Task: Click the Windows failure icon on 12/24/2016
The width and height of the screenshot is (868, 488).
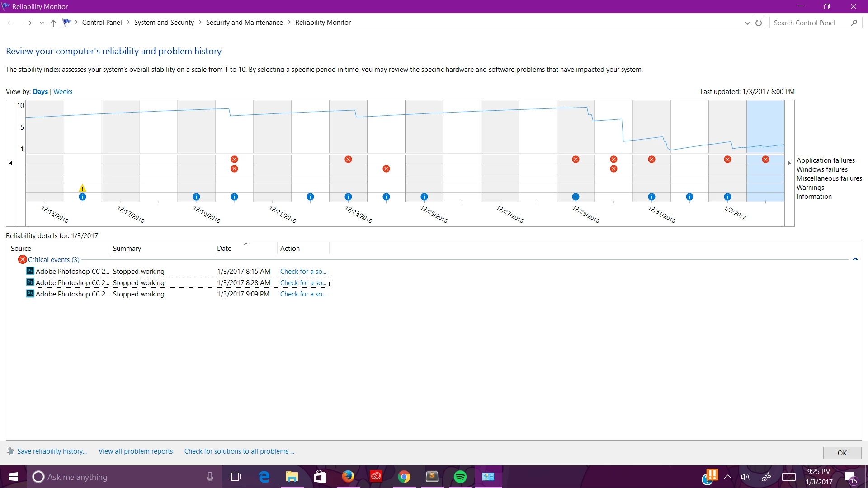Action: coord(386,169)
